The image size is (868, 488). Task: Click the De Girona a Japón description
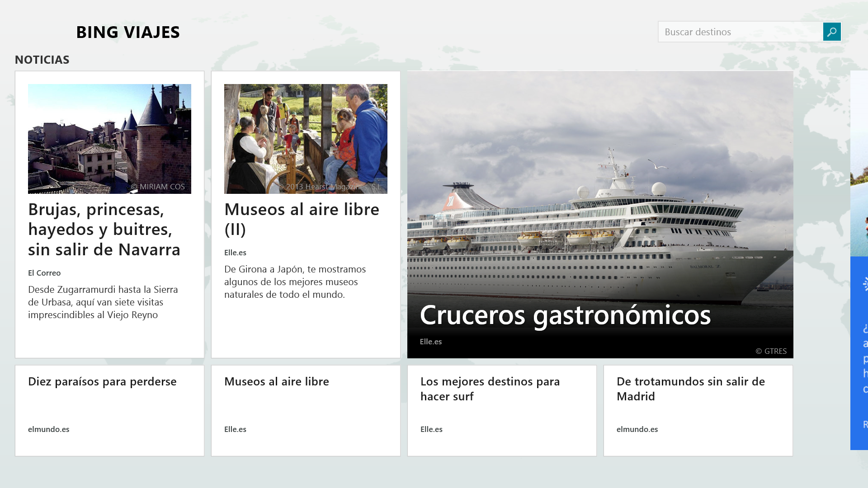pos(295,282)
